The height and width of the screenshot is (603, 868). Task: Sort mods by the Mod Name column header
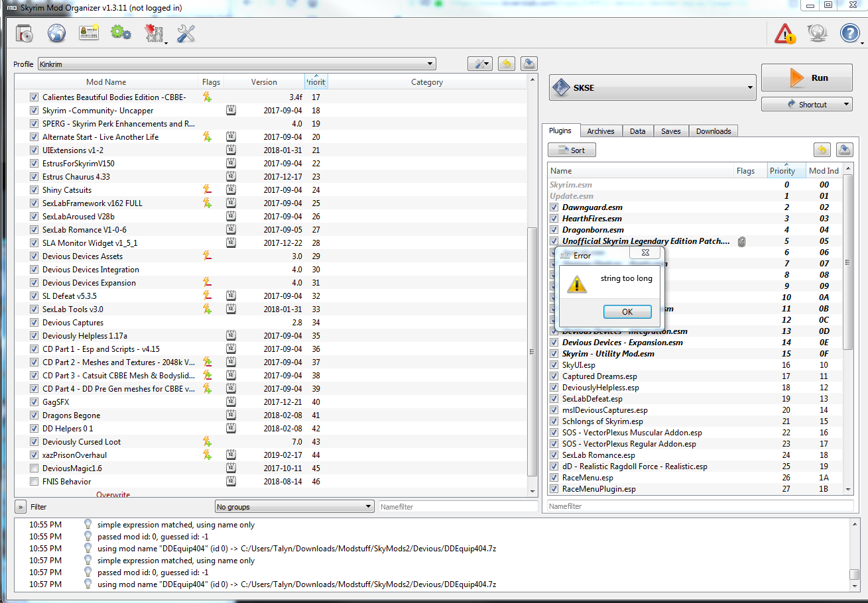coord(106,82)
